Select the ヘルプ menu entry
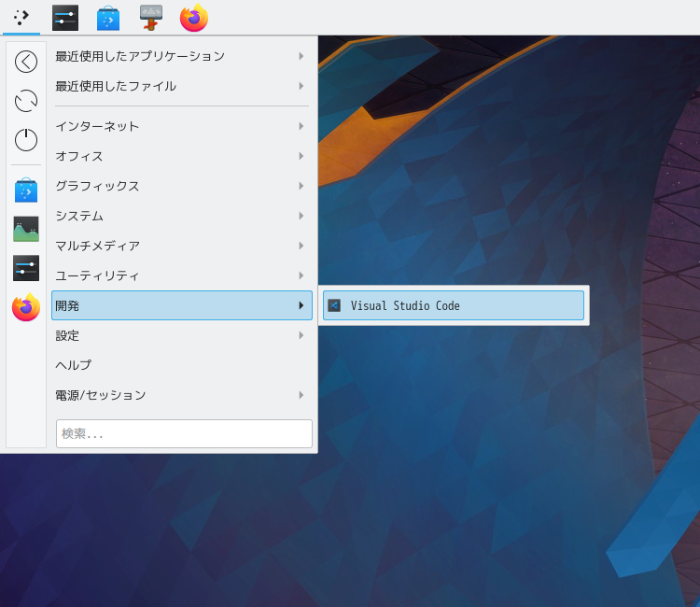The width and height of the screenshot is (700, 607). click(182, 365)
